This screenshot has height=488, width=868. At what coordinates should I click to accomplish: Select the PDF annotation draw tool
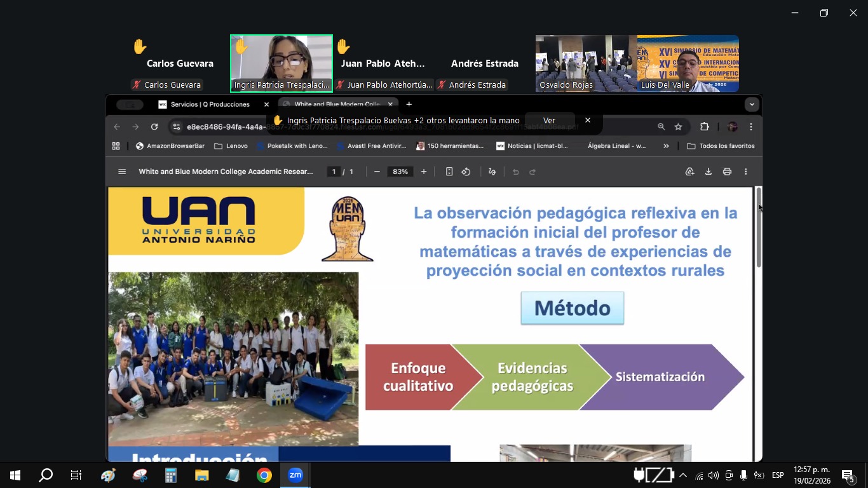pyautogui.click(x=492, y=172)
